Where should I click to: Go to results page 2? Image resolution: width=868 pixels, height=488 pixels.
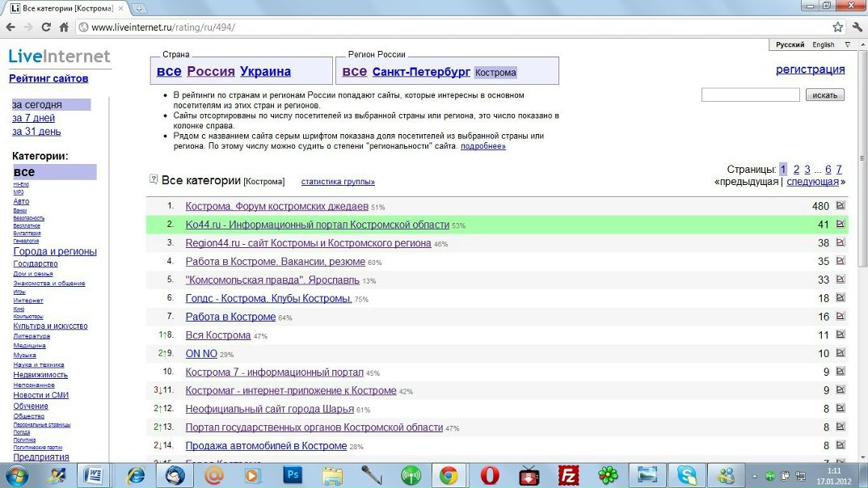click(x=796, y=170)
